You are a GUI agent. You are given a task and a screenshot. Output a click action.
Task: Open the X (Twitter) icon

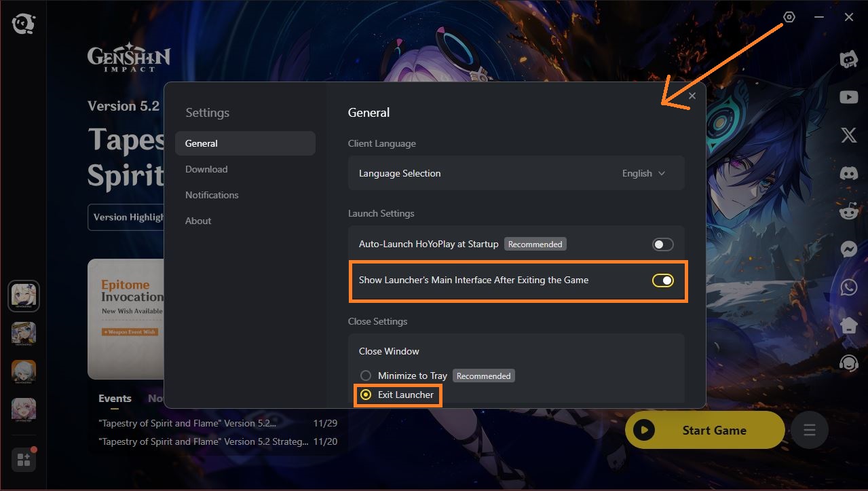[x=848, y=135]
